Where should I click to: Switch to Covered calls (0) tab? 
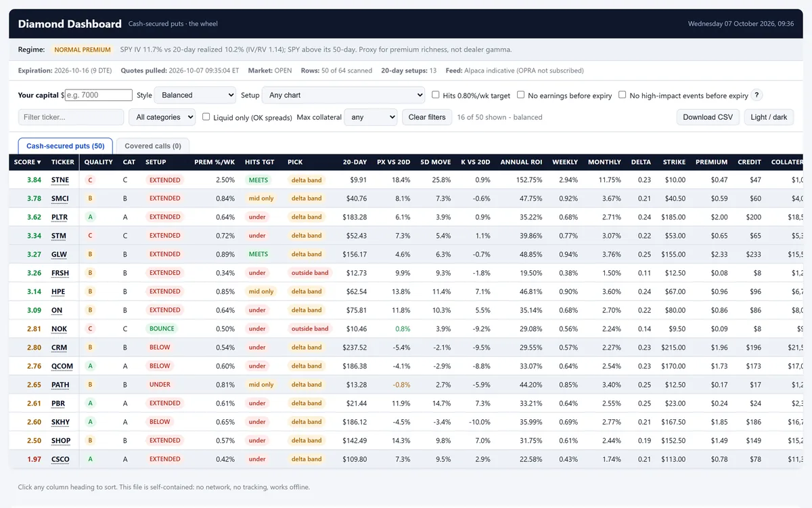pyautogui.click(x=153, y=146)
